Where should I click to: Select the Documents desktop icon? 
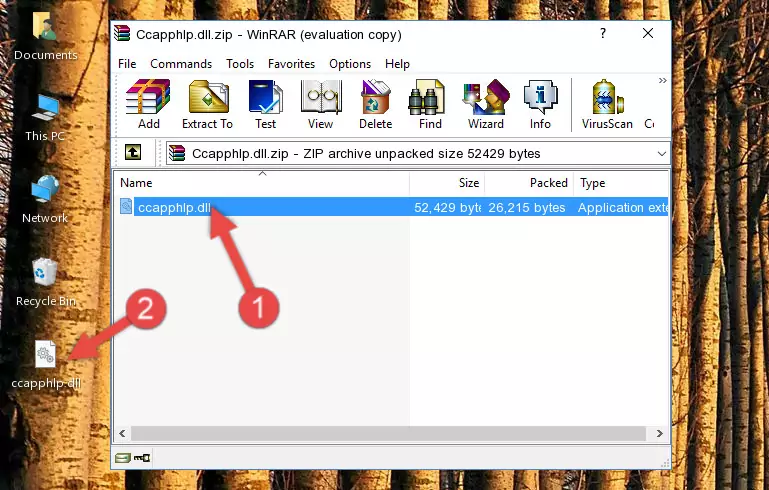[45, 36]
